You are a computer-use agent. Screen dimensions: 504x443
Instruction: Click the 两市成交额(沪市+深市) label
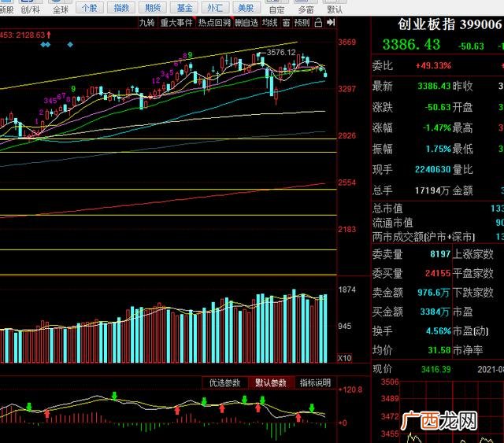(424, 238)
